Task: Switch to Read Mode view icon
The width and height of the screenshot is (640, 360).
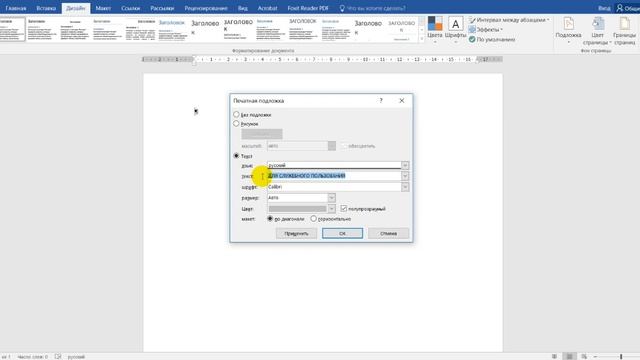Action: (554, 357)
